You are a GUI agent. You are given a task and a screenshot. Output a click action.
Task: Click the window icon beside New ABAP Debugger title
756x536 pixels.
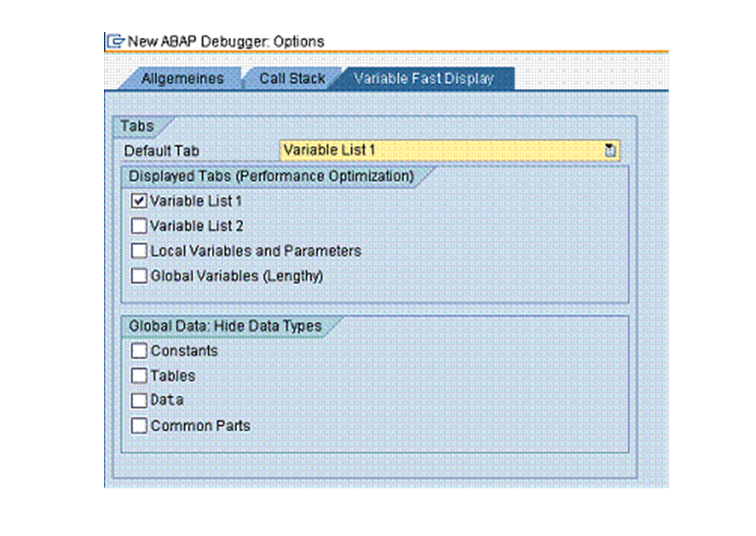(x=116, y=41)
